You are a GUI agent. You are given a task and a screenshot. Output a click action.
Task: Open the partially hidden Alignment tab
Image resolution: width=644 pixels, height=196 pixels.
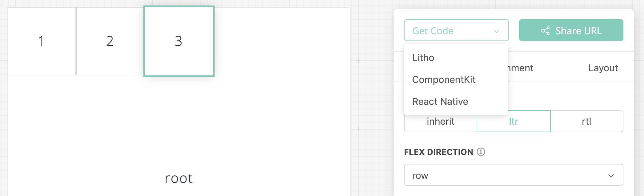(x=521, y=68)
